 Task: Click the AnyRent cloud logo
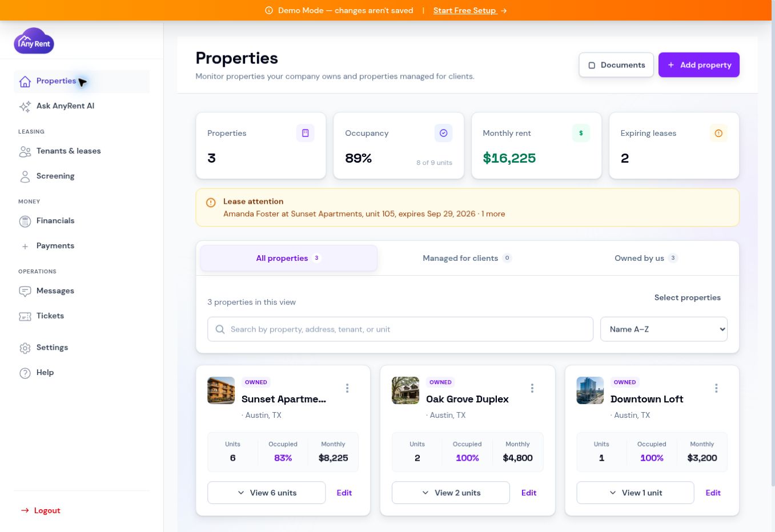click(x=34, y=41)
